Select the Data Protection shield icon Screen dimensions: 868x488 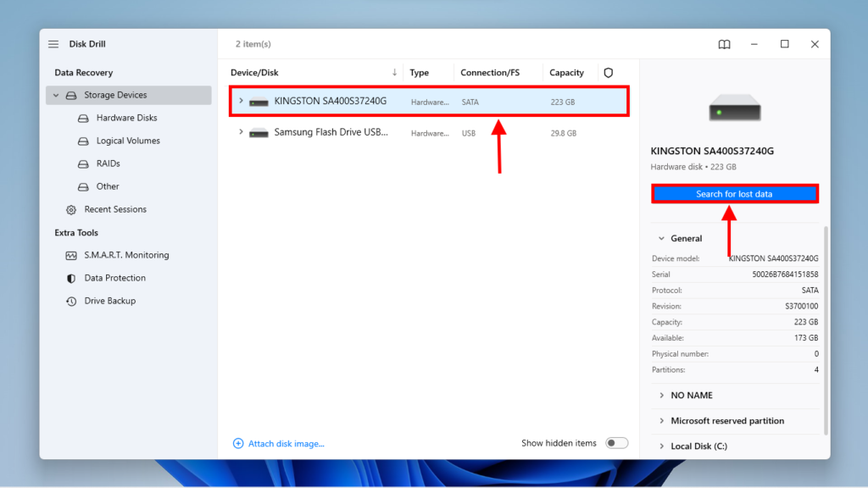[71, 277]
